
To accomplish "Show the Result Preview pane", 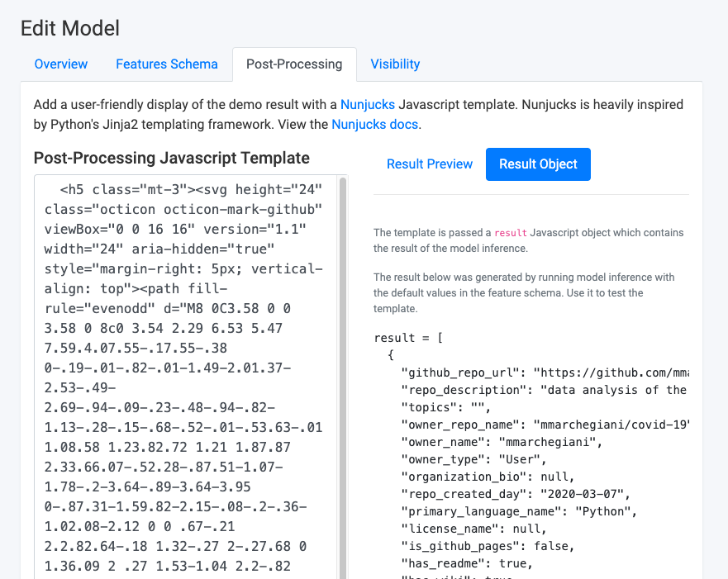I will coord(430,164).
